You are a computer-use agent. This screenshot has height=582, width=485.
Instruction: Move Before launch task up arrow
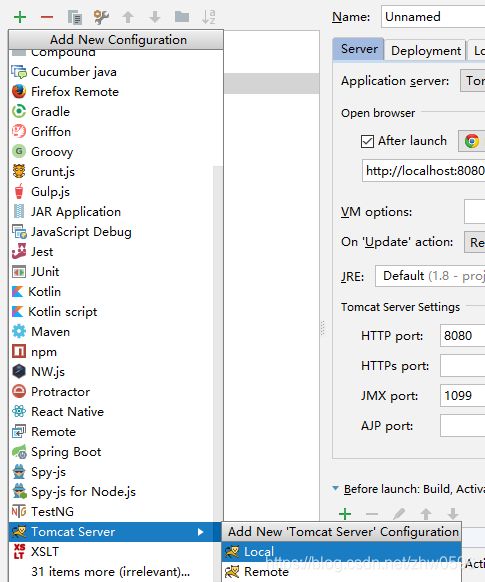426,514
